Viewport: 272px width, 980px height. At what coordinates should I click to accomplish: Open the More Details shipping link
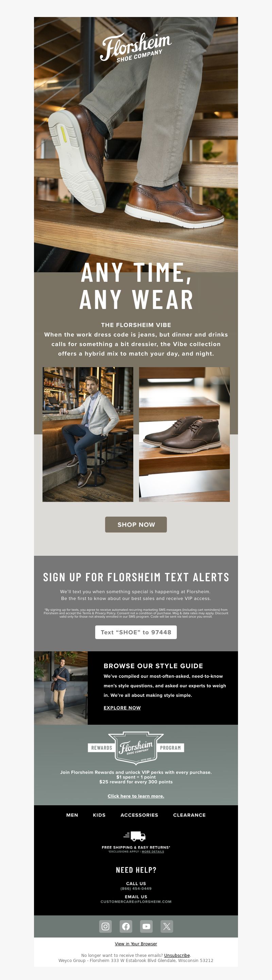pos(153,852)
